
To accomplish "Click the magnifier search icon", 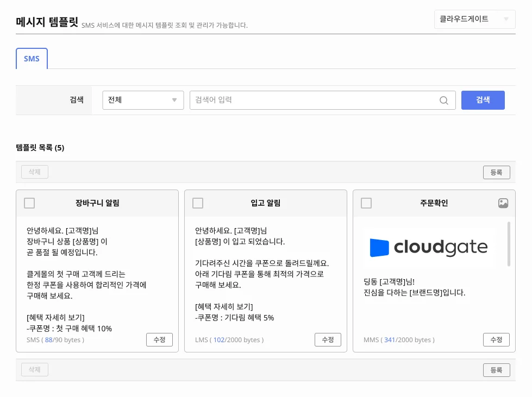I will coord(443,100).
